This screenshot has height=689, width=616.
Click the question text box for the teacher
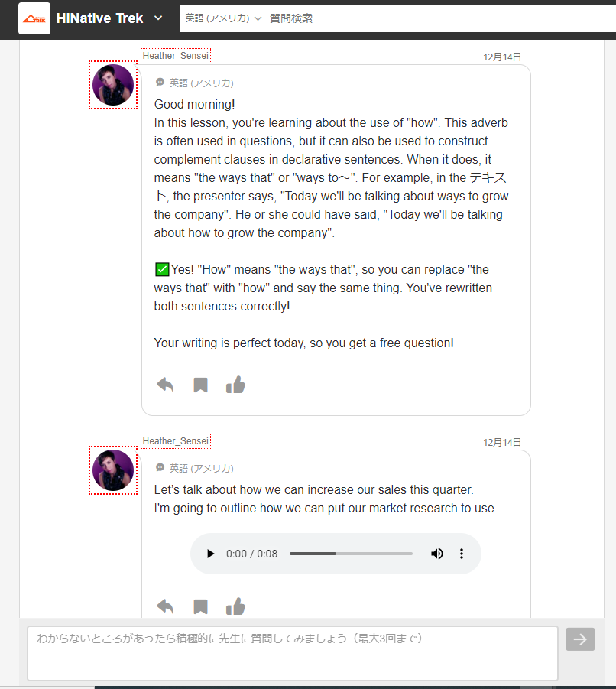[x=293, y=653]
